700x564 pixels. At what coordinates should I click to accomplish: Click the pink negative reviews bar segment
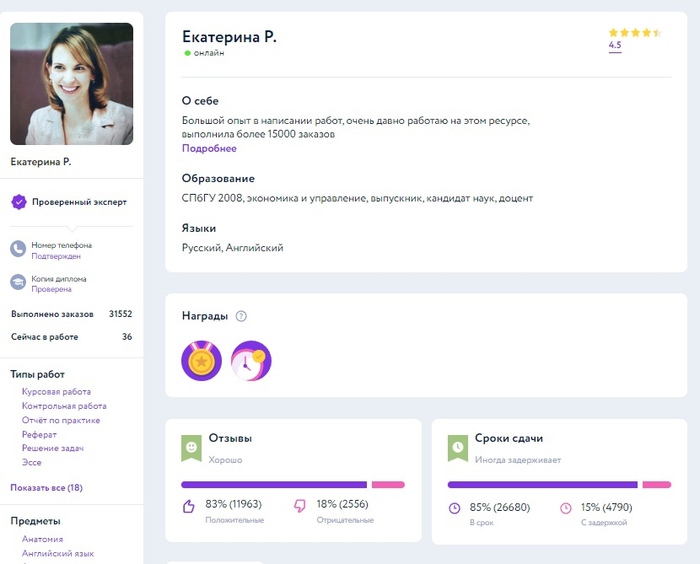click(x=388, y=485)
